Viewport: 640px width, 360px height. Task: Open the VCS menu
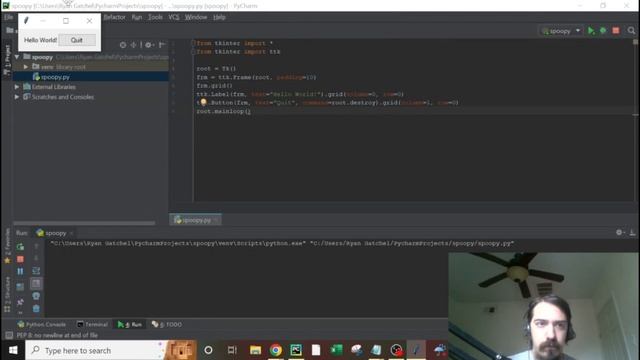[x=174, y=17]
